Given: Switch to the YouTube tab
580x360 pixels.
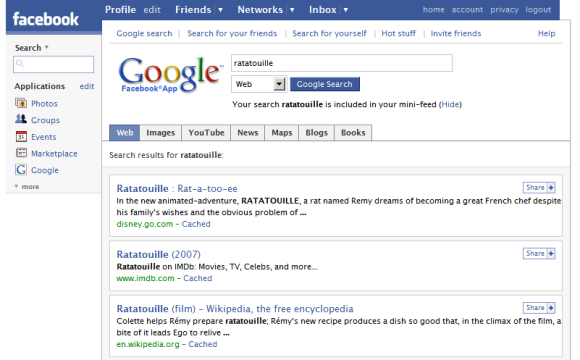Looking at the screenshot, I should pyautogui.click(x=206, y=133).
